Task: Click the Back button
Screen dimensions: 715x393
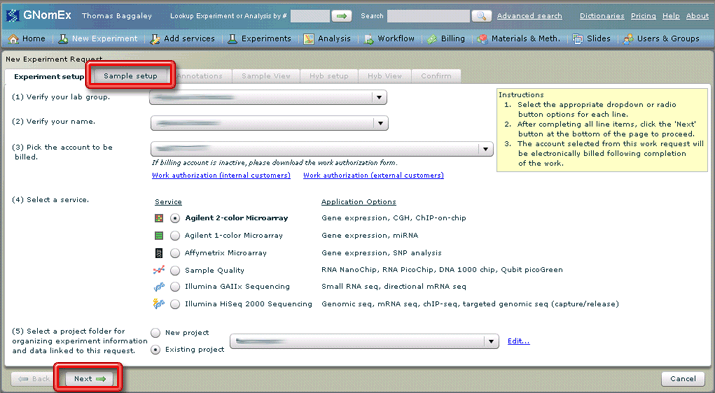Action: pos(34,379)
